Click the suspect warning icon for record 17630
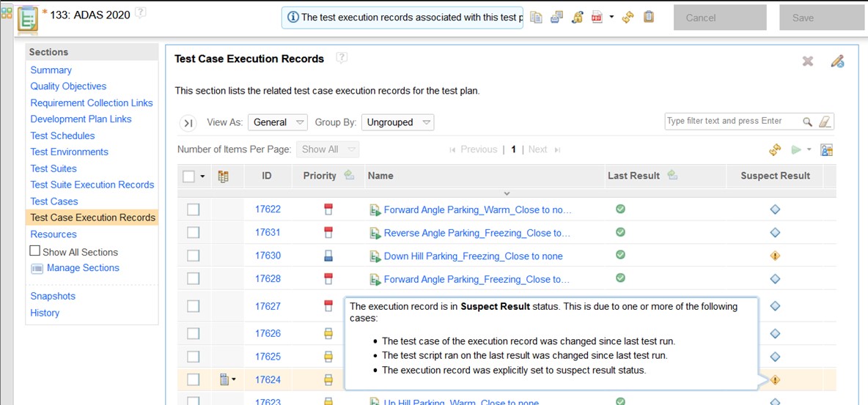 (x=775, y=256)
